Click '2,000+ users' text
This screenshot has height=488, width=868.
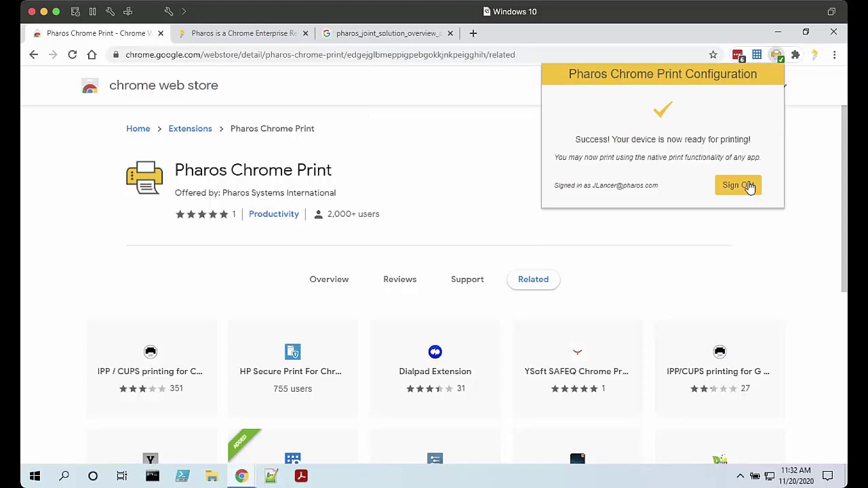click(353, 214)
